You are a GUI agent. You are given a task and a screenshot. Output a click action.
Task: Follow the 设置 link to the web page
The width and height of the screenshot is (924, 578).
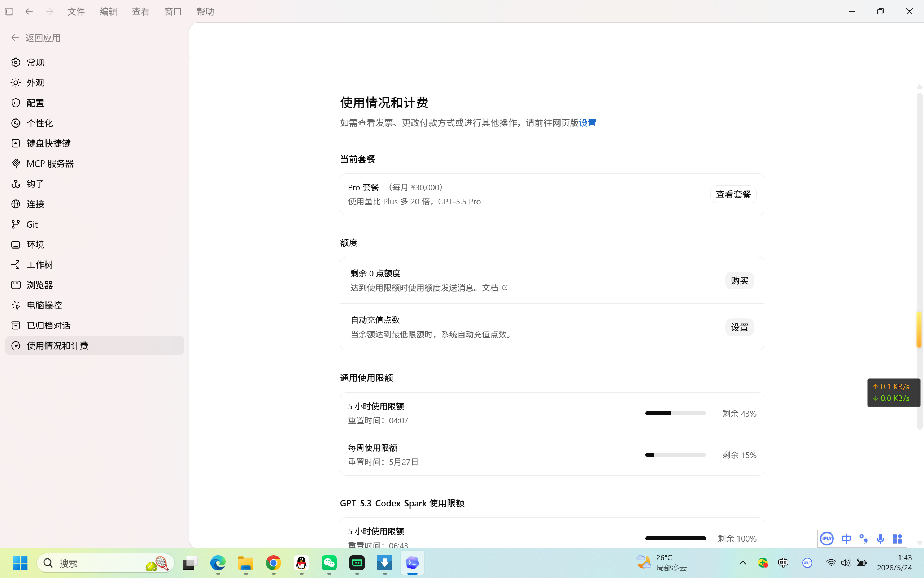click(588, 123)
